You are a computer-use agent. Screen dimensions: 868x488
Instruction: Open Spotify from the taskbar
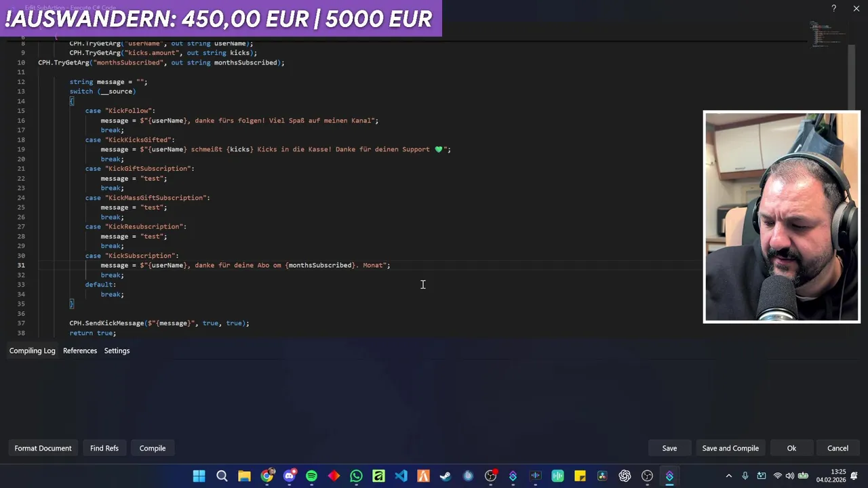(x=311, y=476)
